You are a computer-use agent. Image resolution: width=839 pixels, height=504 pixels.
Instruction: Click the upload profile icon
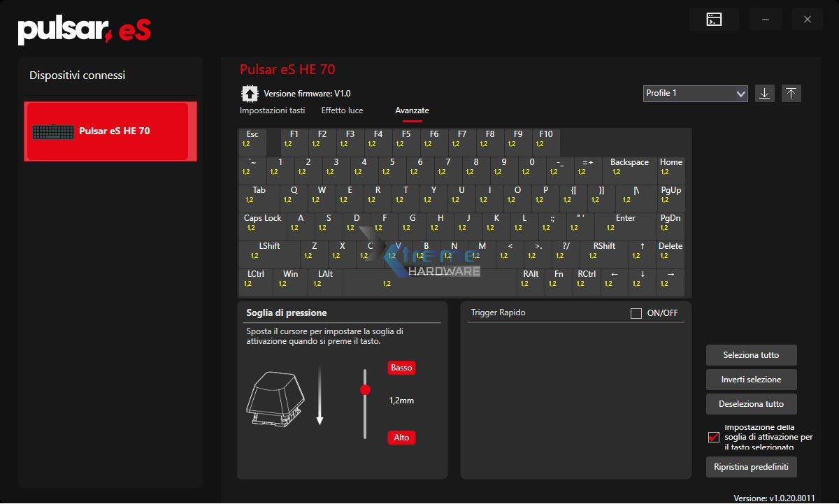click(791, 93)
